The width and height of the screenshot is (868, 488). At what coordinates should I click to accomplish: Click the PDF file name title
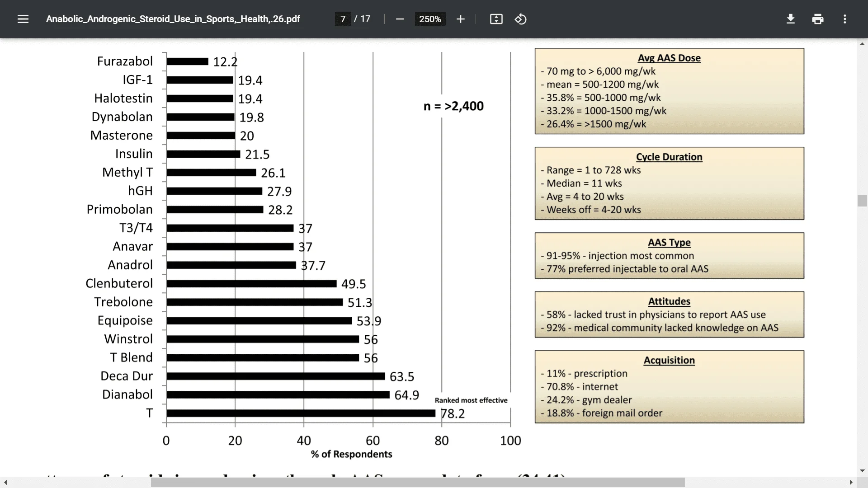pyautogui.click(x=173, y=19)
